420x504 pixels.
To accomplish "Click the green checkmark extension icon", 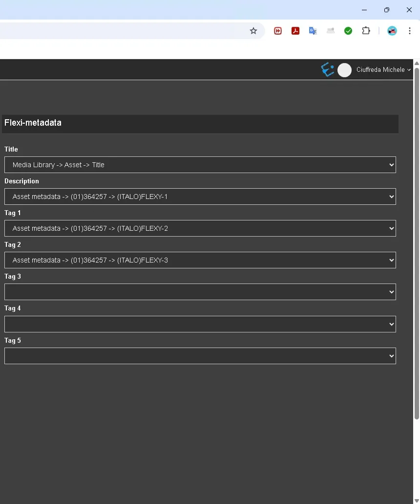I will [x=348, y=31].
